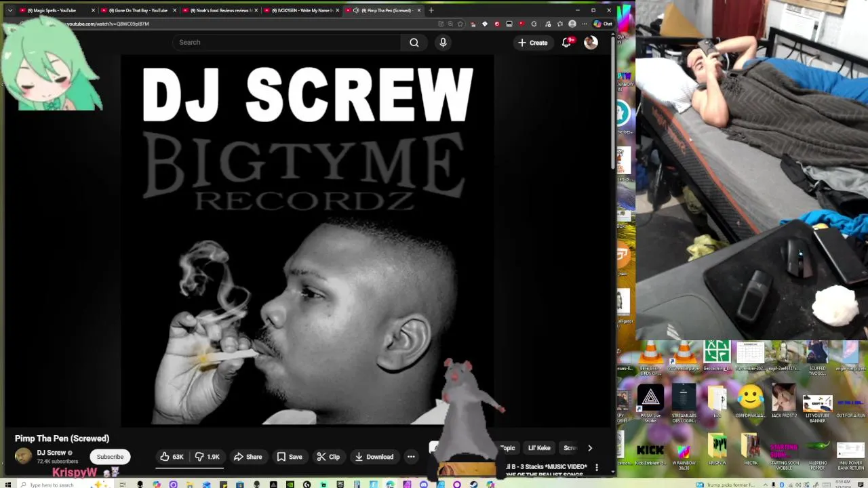Select JACK FROST 2 desktop image
Image resolution: width=868 pixels, height=488 pixels.
[x=784, y=401]
